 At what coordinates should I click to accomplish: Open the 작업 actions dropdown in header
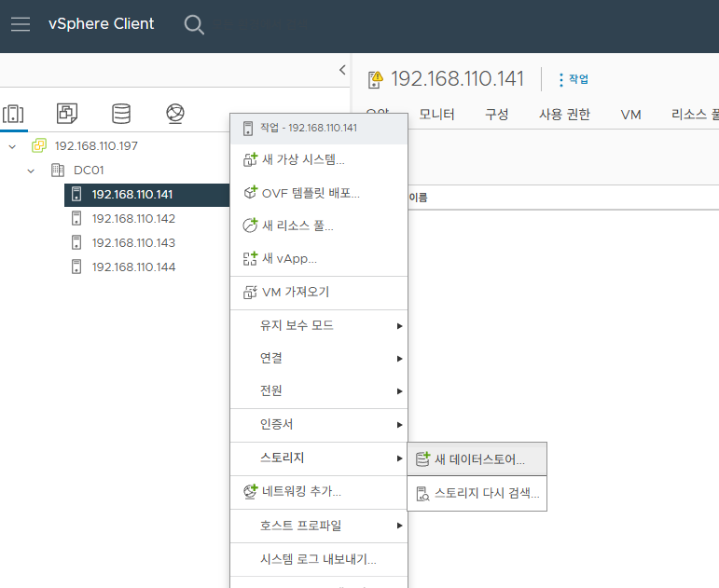[x=574, y=79]
